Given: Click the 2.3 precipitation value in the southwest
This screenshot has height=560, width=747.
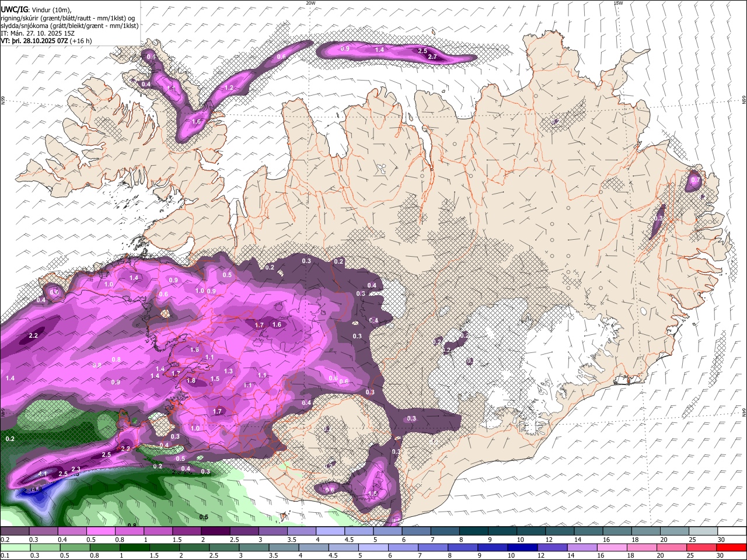Looking at the screenshot, I should 75,470.
